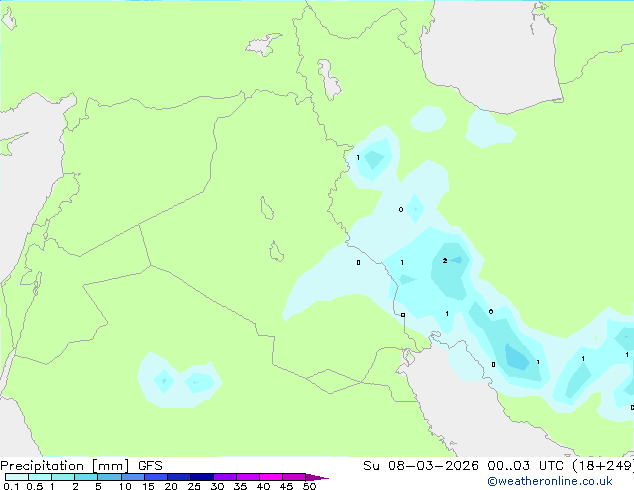634x490 pixels.
Task: Click the 25–30 mm navy legend swatch
Action: coord(202,477)
